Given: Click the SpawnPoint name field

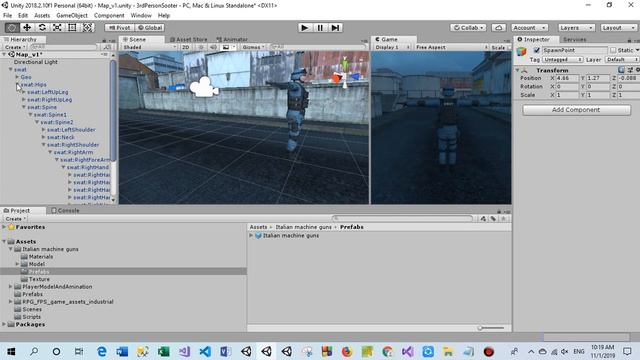Looking at the screenshot, I should (574, 50).
